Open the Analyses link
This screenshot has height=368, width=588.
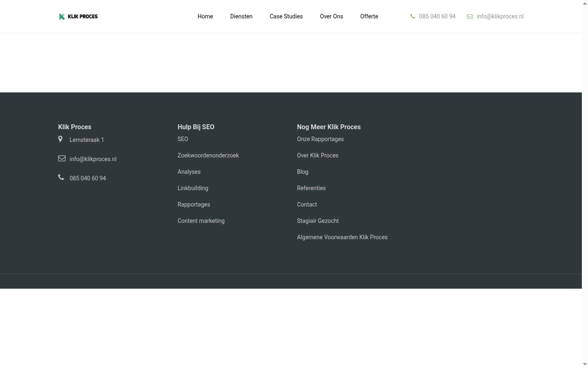(189, 172)
